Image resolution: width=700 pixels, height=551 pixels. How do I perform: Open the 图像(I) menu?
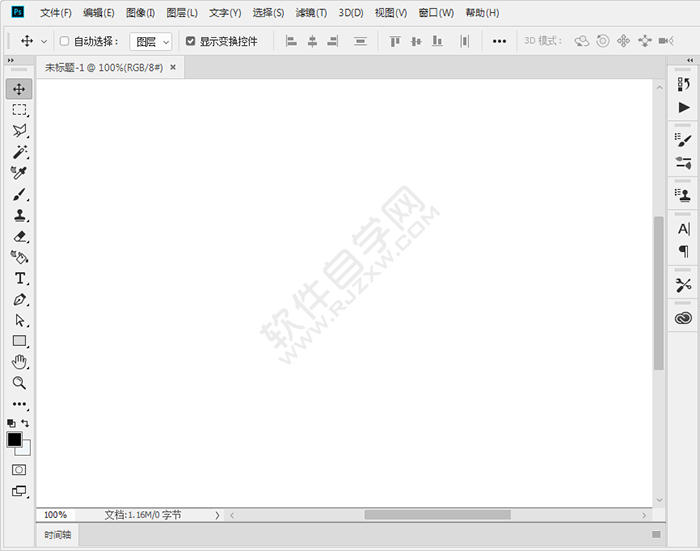pos(140,13)
